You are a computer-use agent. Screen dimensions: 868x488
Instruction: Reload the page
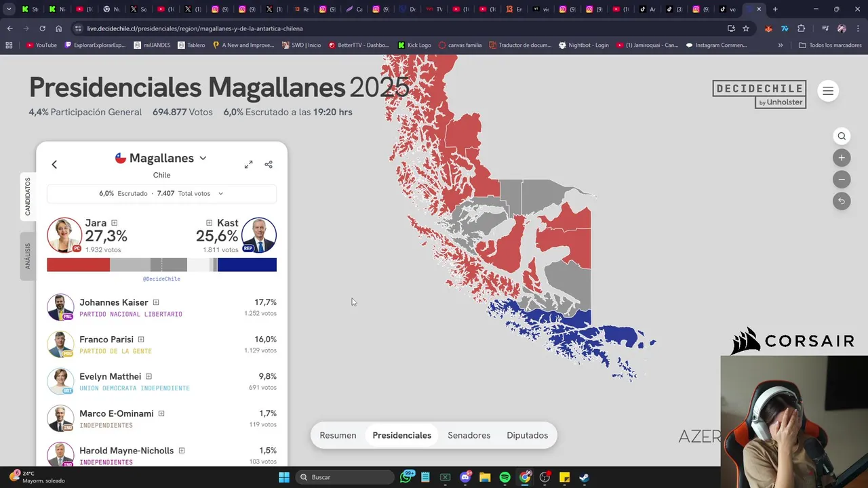click(x=42, y=28)
